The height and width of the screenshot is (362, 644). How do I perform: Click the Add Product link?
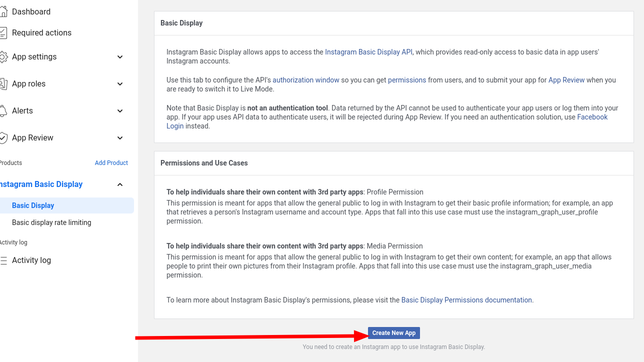coord(111,163)
